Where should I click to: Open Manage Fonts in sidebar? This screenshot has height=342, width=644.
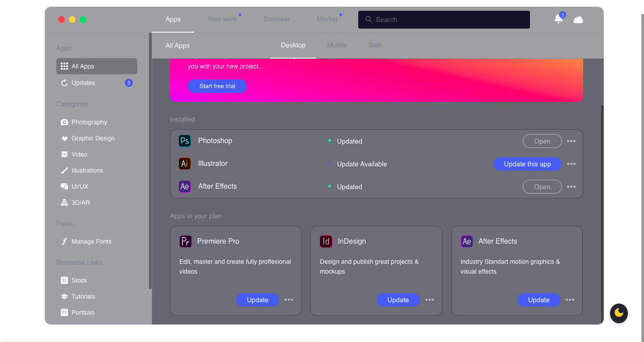coord(91,241)
